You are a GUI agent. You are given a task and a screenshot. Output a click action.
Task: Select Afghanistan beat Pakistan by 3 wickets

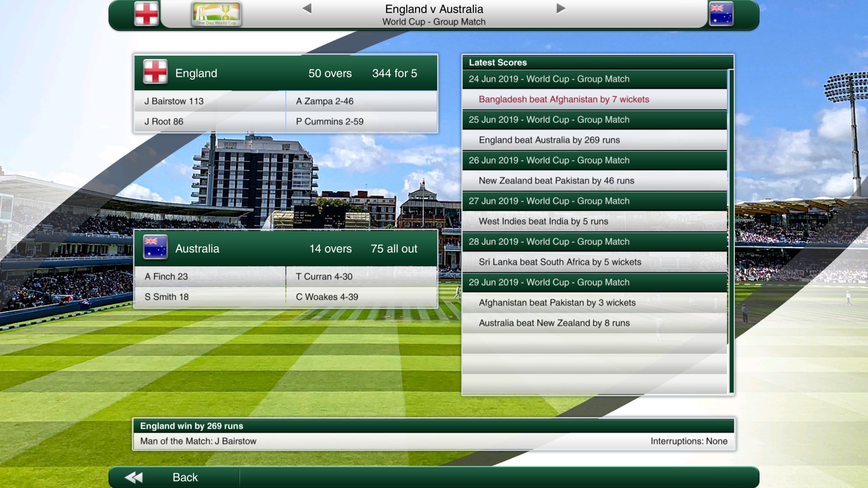click(594, 303)
